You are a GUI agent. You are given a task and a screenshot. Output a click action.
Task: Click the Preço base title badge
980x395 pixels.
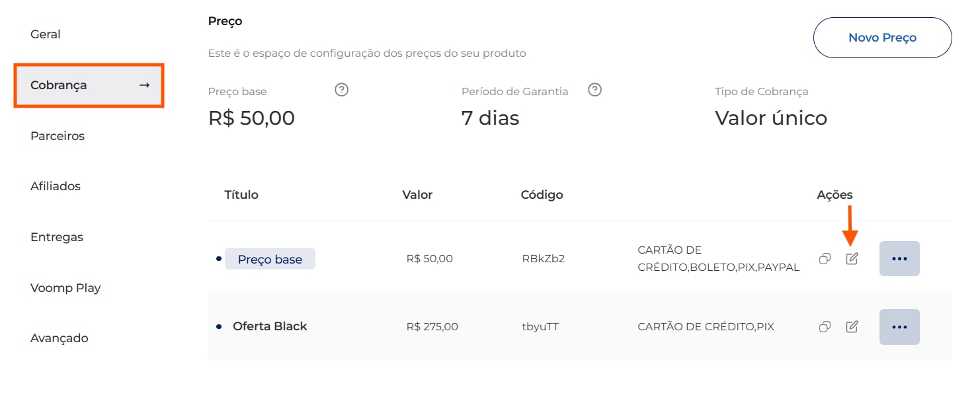(x=270, y=259)
